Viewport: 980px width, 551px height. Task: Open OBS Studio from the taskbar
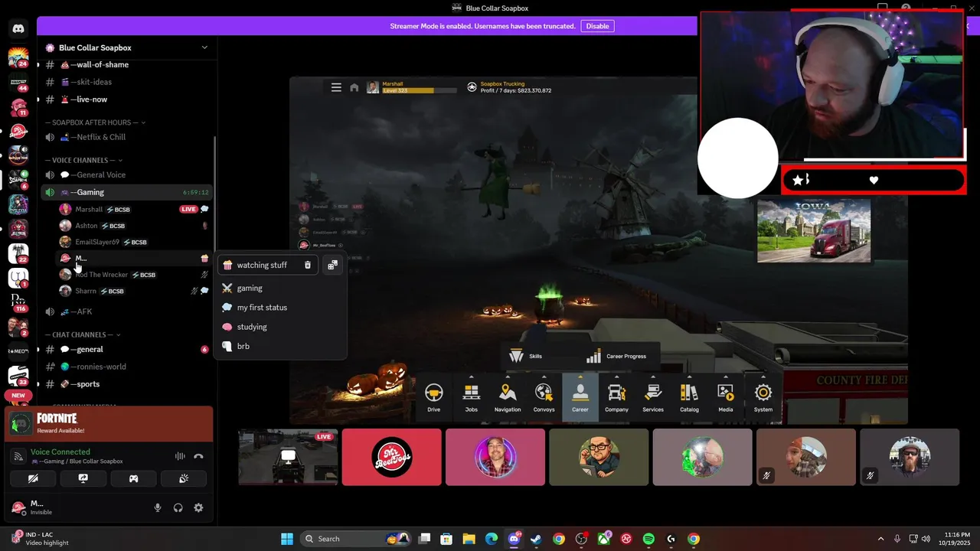[x=581, y=539]
